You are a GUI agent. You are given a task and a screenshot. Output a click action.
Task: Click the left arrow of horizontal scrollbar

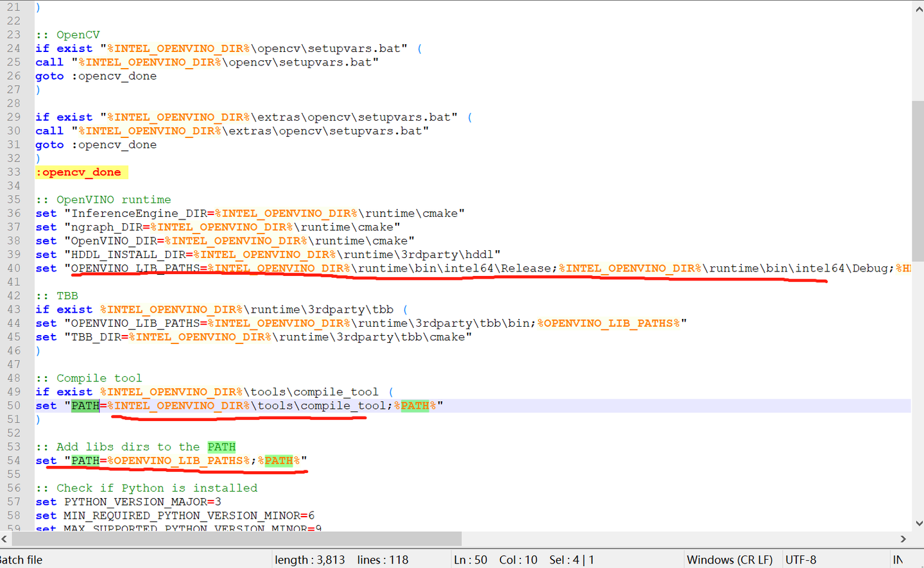coord(5,539)
